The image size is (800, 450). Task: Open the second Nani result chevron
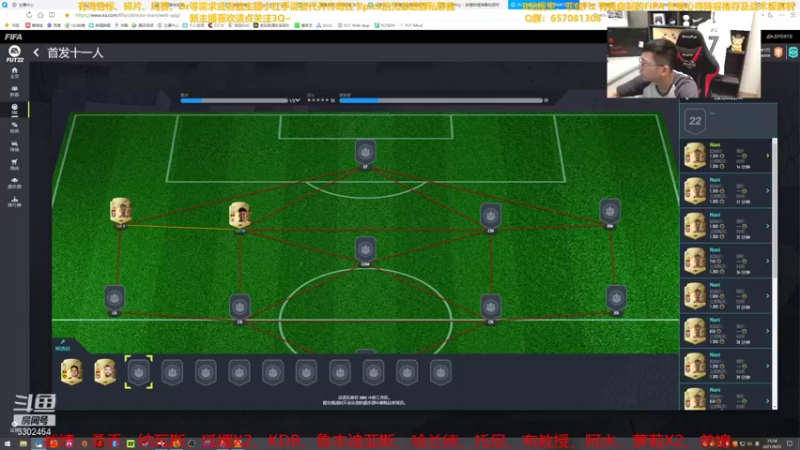point(767,191)
